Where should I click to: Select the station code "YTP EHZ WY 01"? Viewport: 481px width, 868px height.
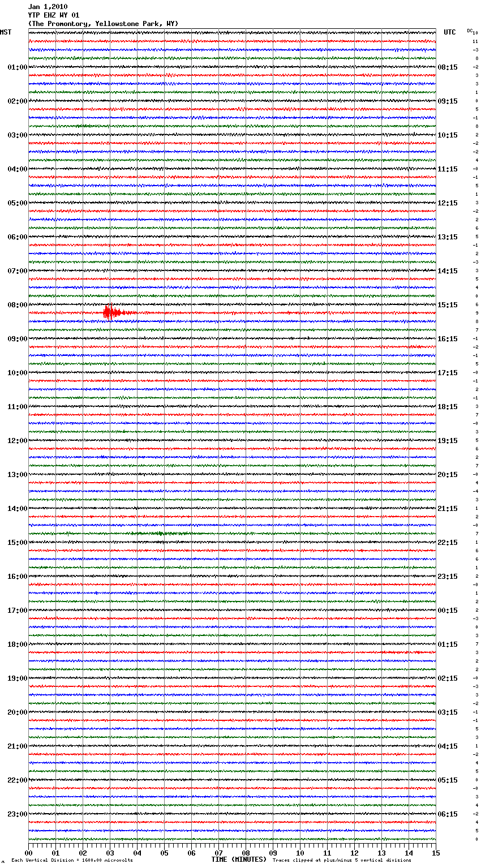(x=54, y=15)
